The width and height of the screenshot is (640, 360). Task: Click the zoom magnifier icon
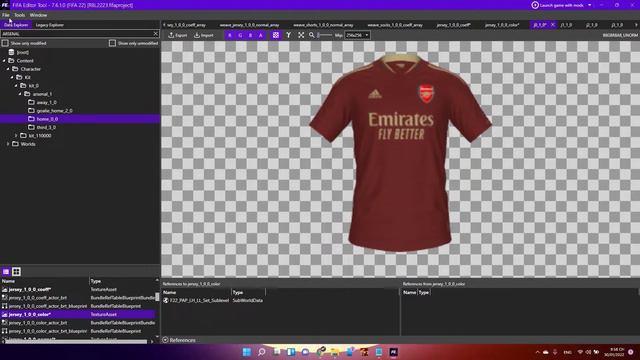click(x=311, y=35)
